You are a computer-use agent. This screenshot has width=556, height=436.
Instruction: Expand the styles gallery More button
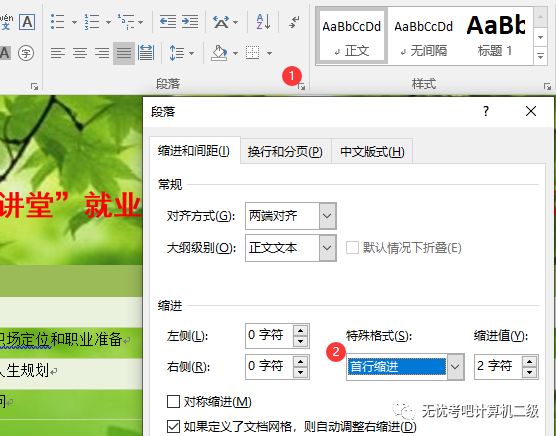point(540,56)
